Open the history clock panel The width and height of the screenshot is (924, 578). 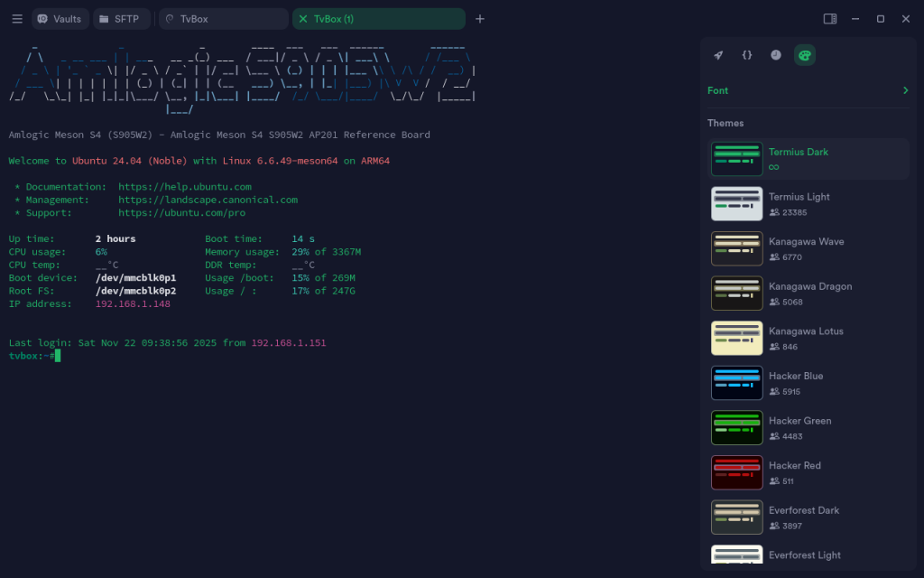[x=776, y=55]
